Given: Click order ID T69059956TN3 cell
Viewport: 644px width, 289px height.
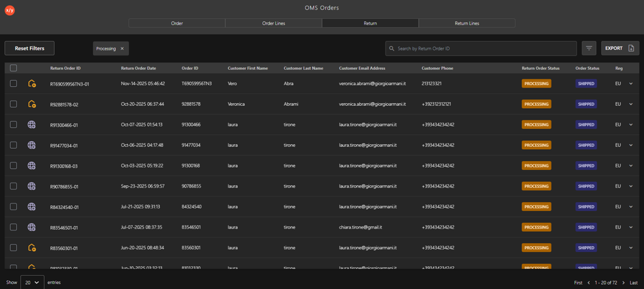Looking at the screenshot, I should 197,84.
